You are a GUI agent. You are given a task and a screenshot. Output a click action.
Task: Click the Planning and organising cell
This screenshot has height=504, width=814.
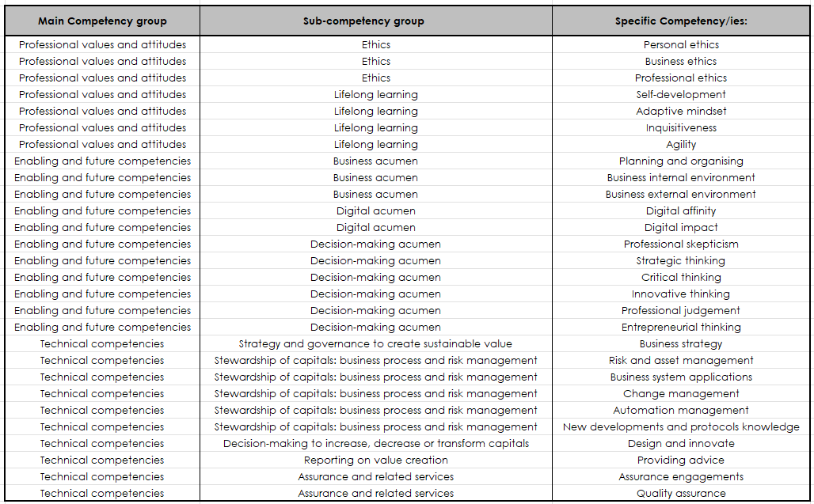(681, 161)
